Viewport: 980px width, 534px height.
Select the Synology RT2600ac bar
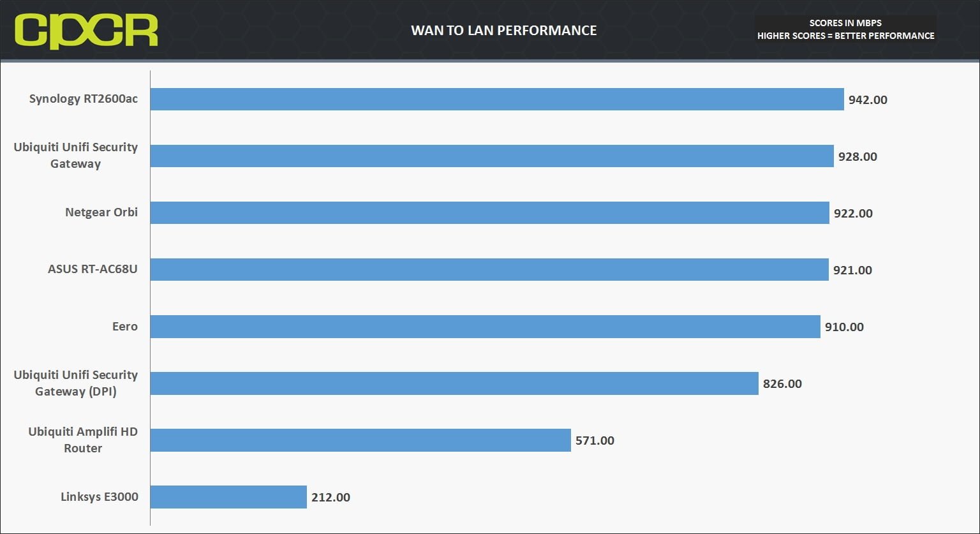click(x=497, y=99)
